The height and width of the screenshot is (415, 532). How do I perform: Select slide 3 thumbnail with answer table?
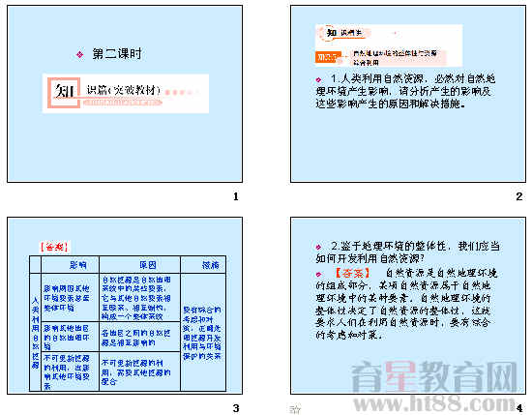[x=125, y=306]
